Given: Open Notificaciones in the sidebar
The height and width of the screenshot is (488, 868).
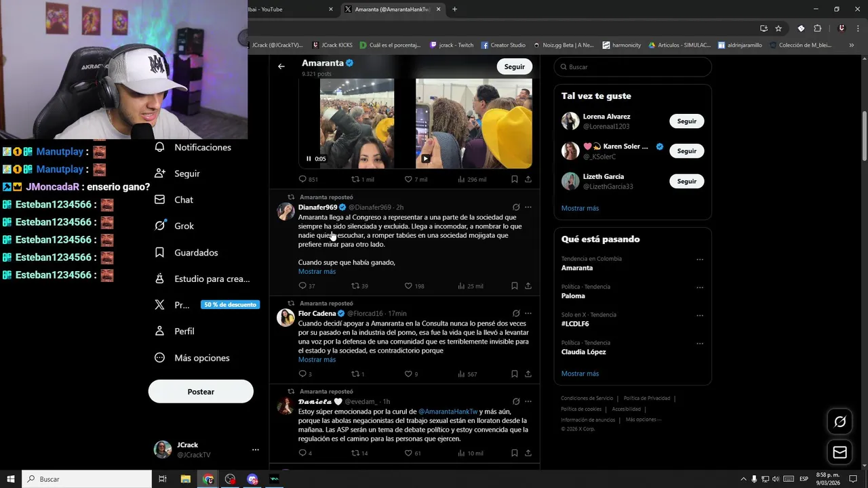Looking at the screenshot, I should click(x=193, y=147).
